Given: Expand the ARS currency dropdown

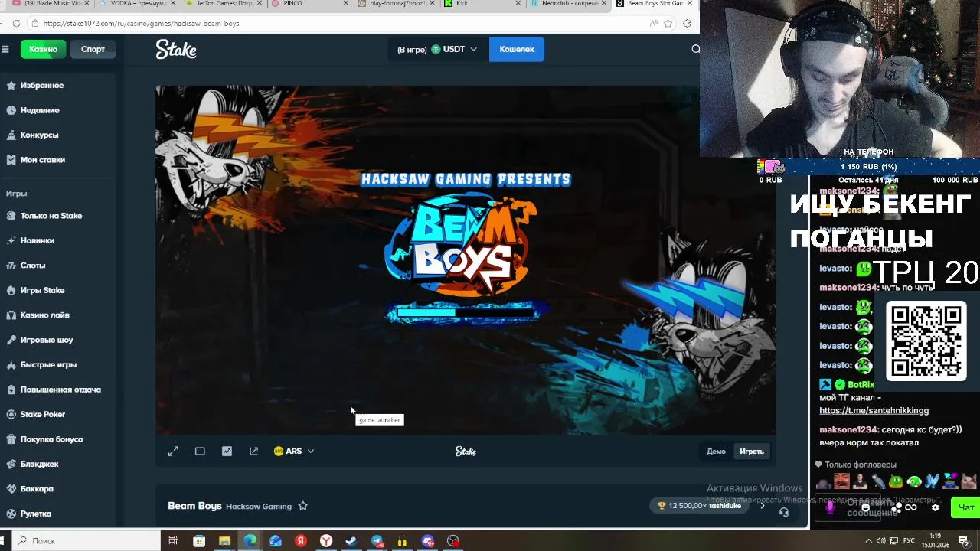Looking at the screenshot, I should tap(294, 452).
